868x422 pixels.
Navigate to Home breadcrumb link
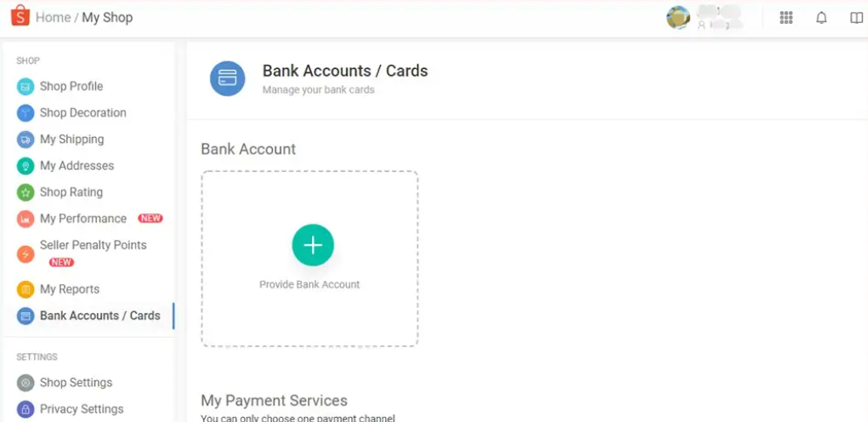point(53,17)
